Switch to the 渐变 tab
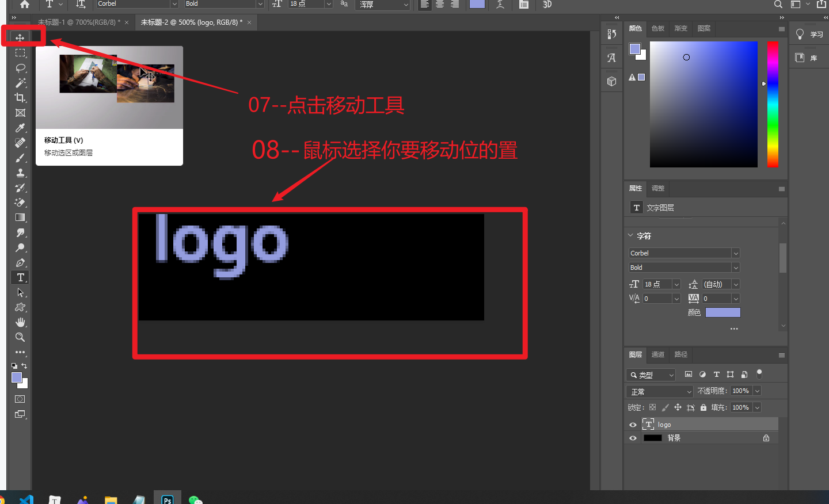829x504 pixels. tap(681, 28)
